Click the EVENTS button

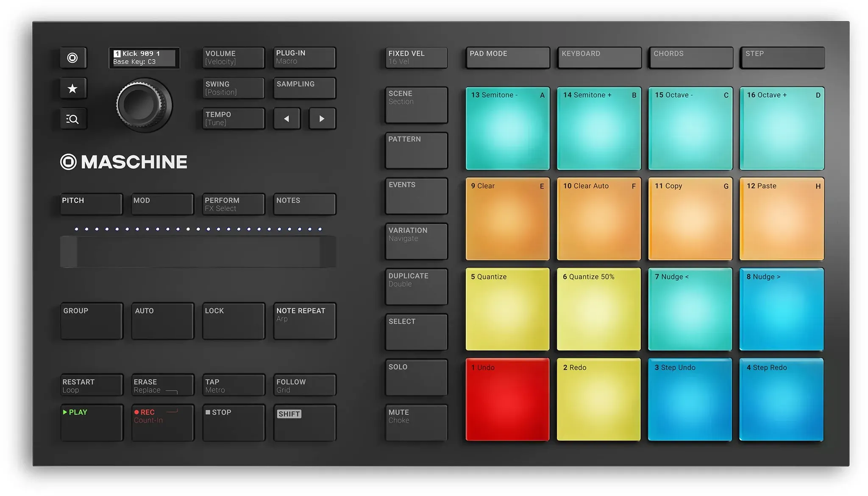[x=416, y=196]
